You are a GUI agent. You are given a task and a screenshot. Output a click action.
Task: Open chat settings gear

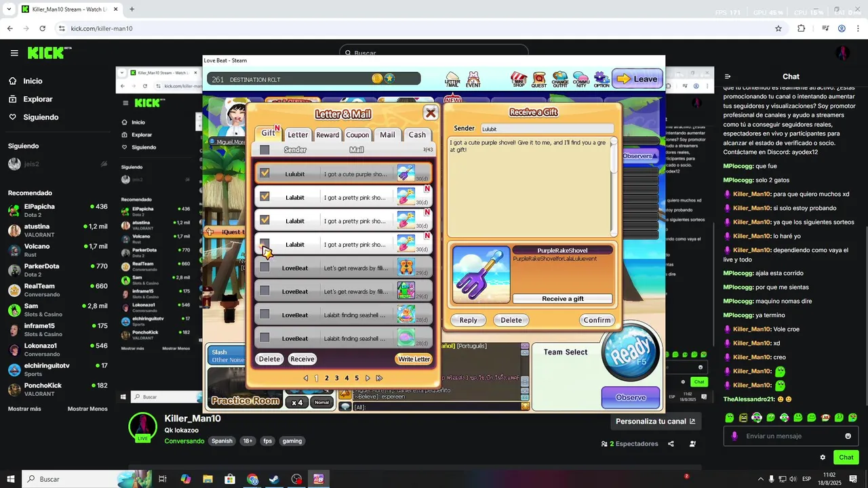coord(823,457)
